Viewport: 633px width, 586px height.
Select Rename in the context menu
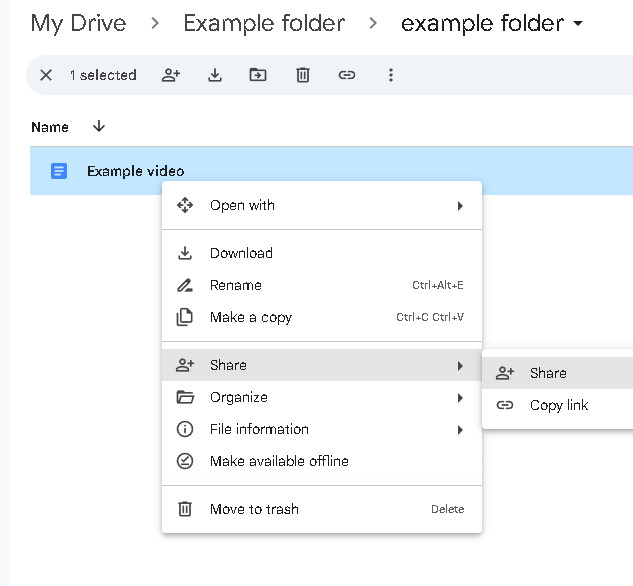point(236,285)
